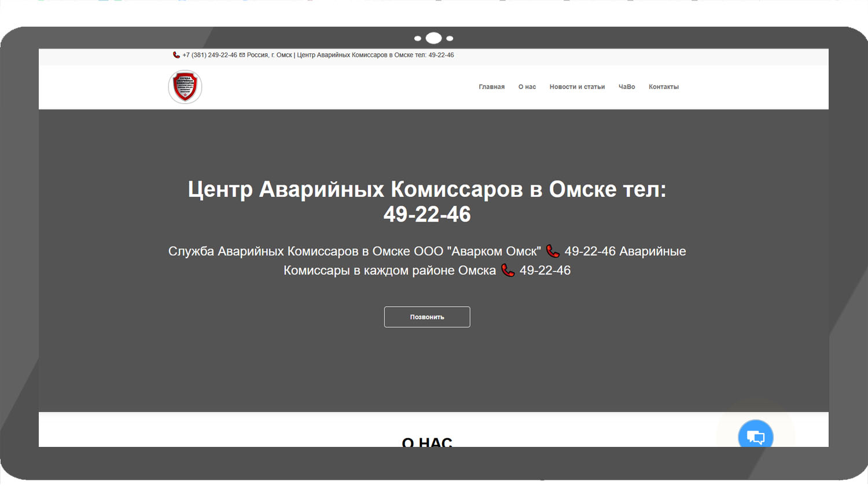Click the red shield logo in header
Image resolution: width=868 pixels, height=488 pixels.
185,87
